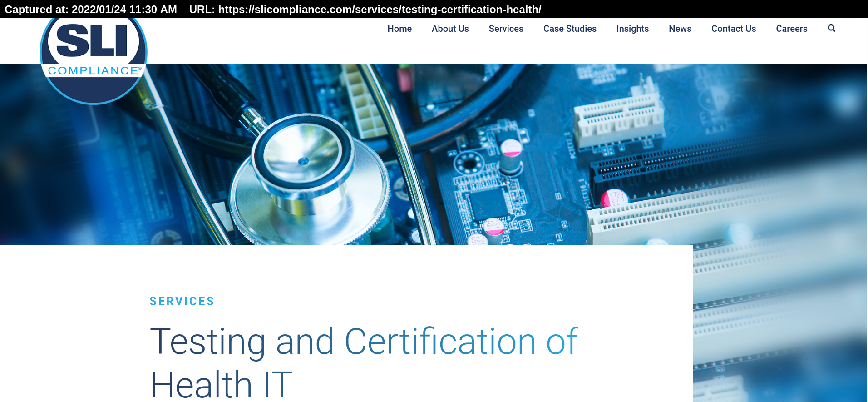Viewport: 868px width, 402px height.
Task: Open the Case Studies page
Action: [x=570, y=29]
